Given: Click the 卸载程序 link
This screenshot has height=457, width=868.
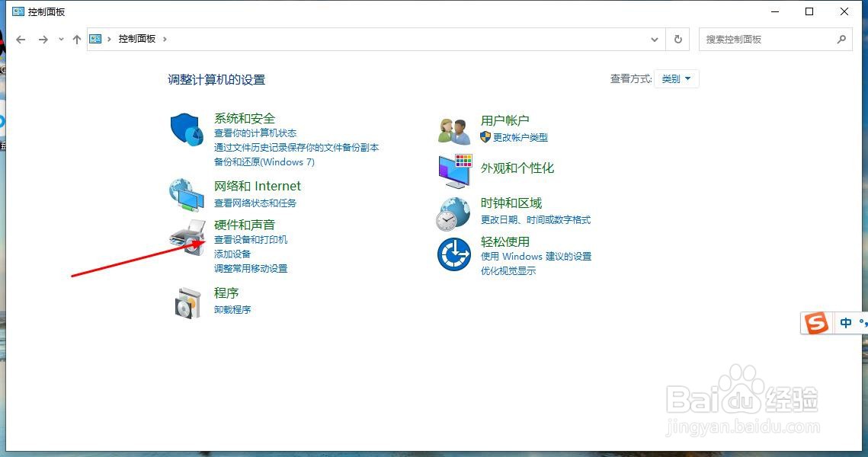Looking at the screenshot, I should [x=233, y=309].
